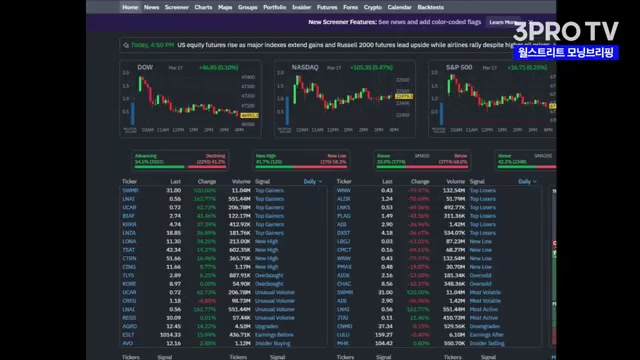Click the Earnings After signal link

487,335
